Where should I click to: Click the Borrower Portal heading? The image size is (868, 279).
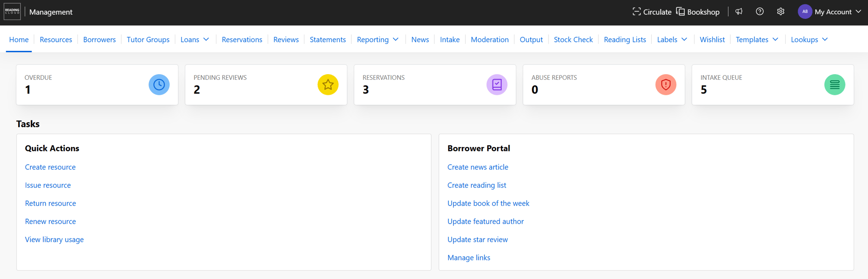(x=478, y=148)
